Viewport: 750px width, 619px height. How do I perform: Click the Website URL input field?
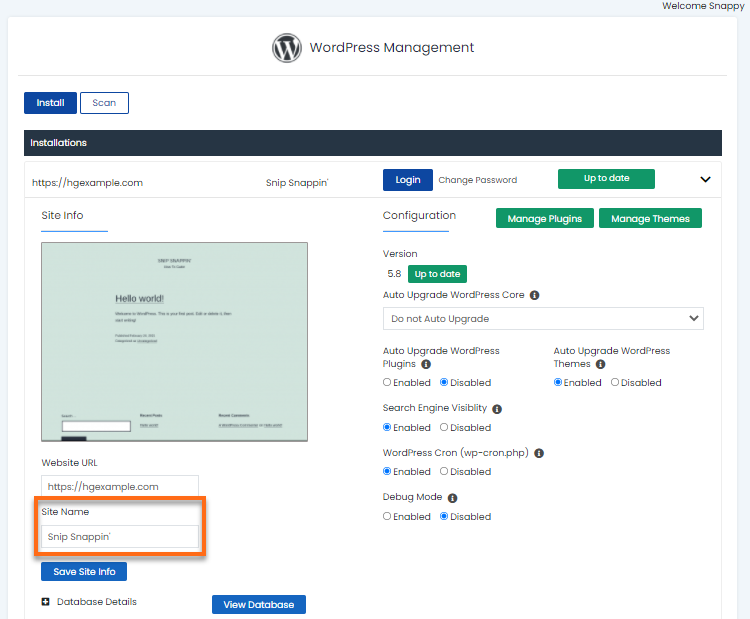click(120, 486)
